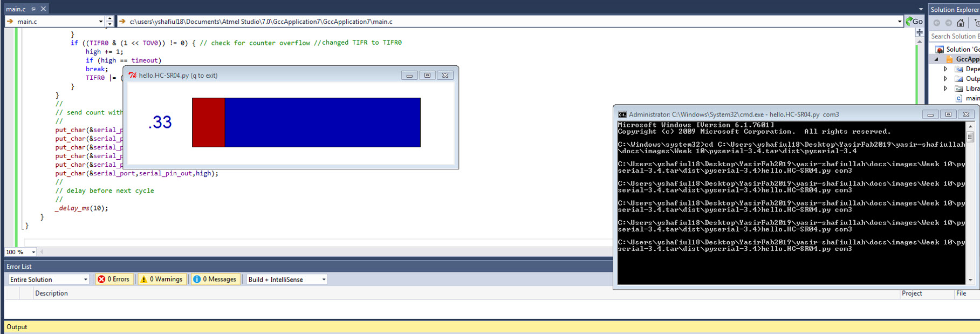
Task: Click the blue bar in the HC-SR04 window
Action: tap(323, 122)
